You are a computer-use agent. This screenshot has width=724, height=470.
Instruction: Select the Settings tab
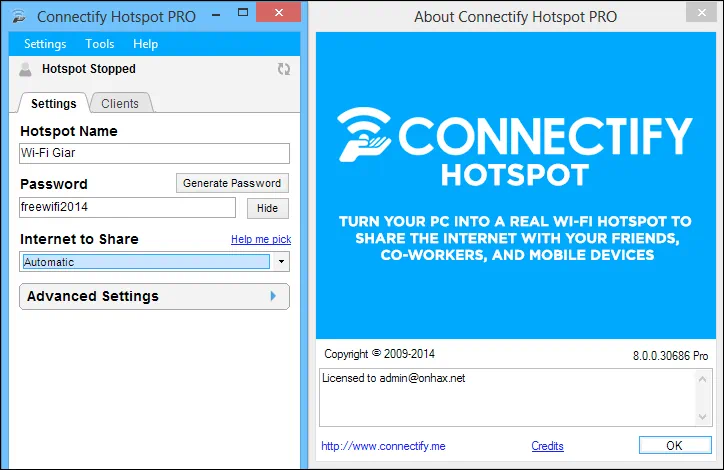[x=54, y=103]
